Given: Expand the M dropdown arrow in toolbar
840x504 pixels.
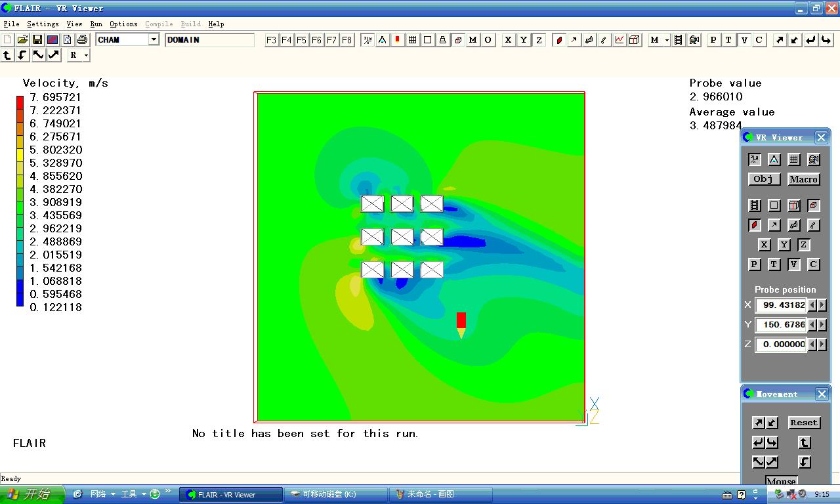Looking at the screenshot, I should 667,40.
